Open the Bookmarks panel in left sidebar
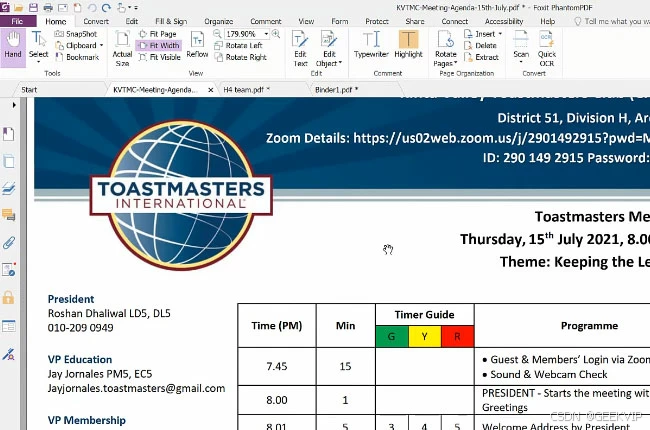This screenshot has height=430, width=650. [9, 134]
